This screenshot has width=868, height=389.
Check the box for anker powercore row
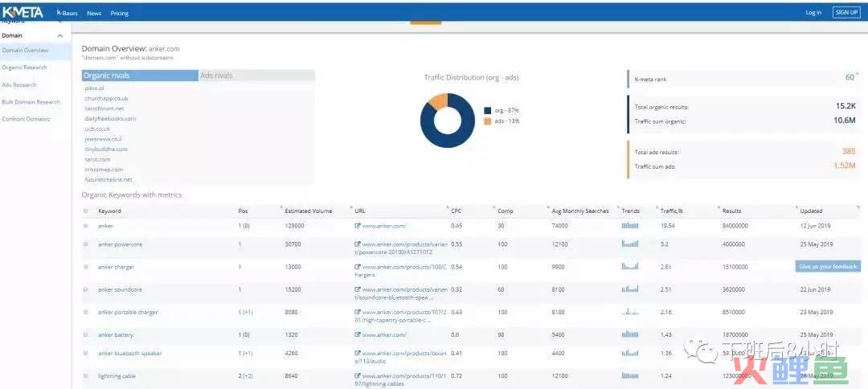click(85, 244)
